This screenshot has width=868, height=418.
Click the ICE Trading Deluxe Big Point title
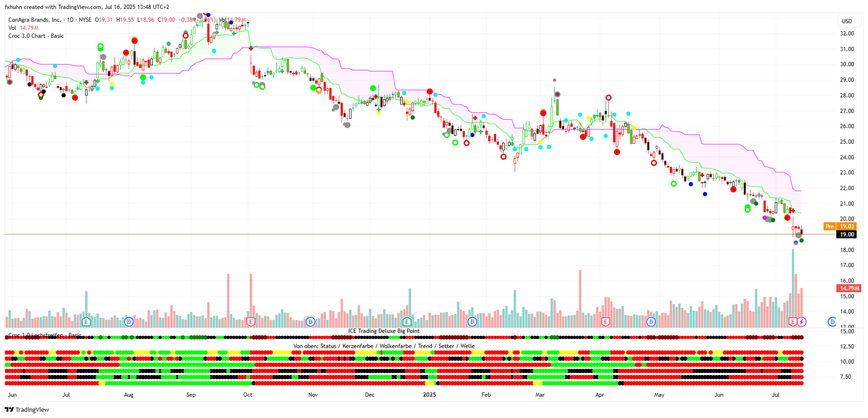pyautogui.click(x=384, y=331)
